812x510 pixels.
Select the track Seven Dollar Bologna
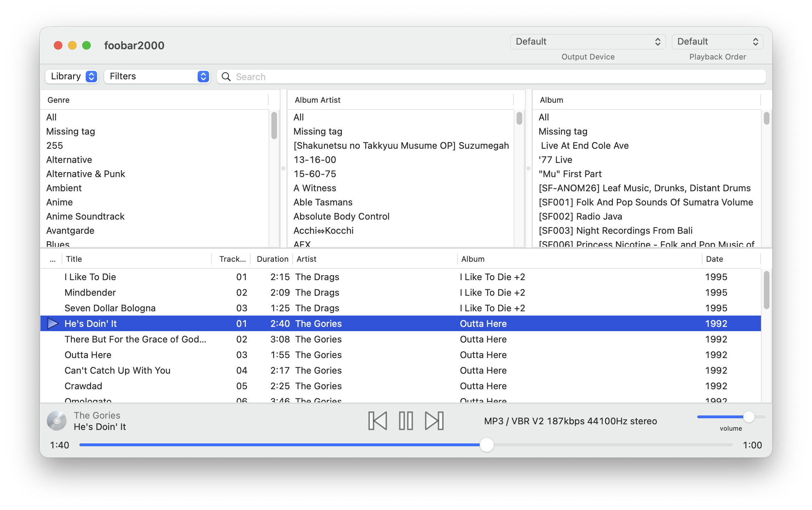401,308
